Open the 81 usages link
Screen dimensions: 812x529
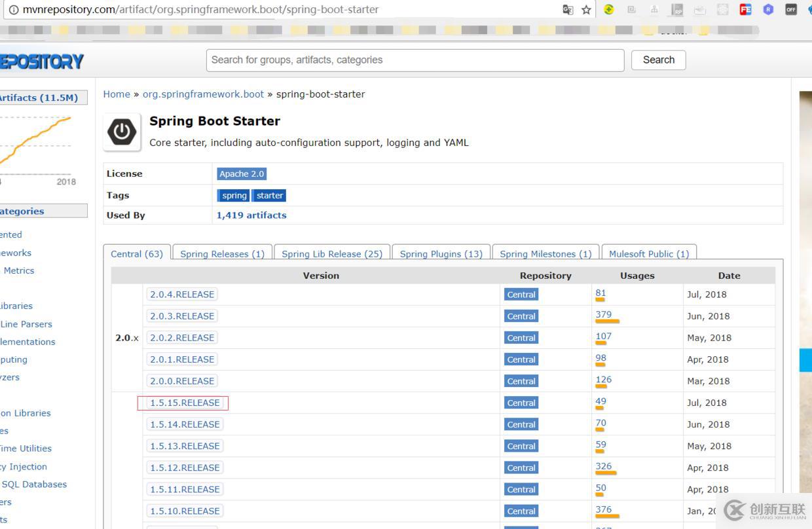600,293
